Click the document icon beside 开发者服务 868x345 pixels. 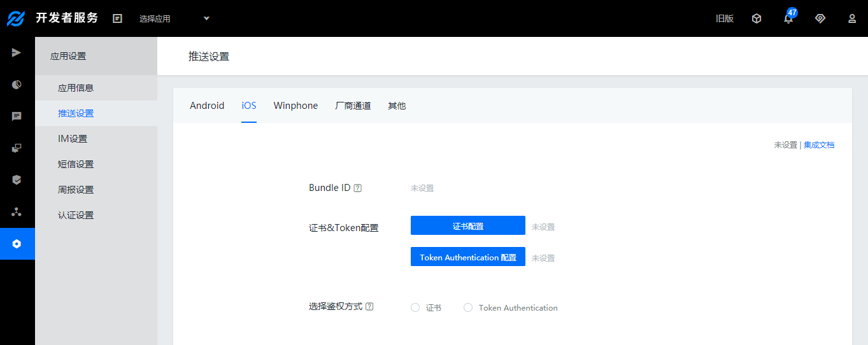117,18
